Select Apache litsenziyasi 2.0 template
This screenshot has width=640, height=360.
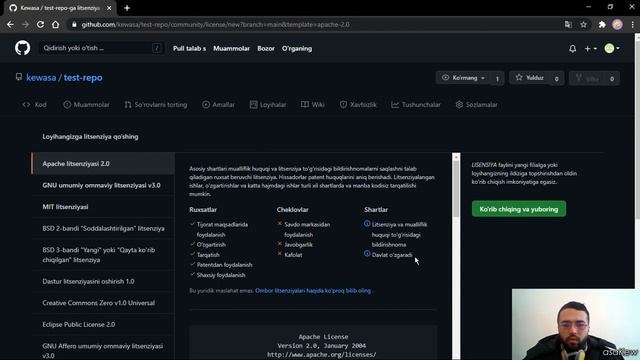coord(103,164)
